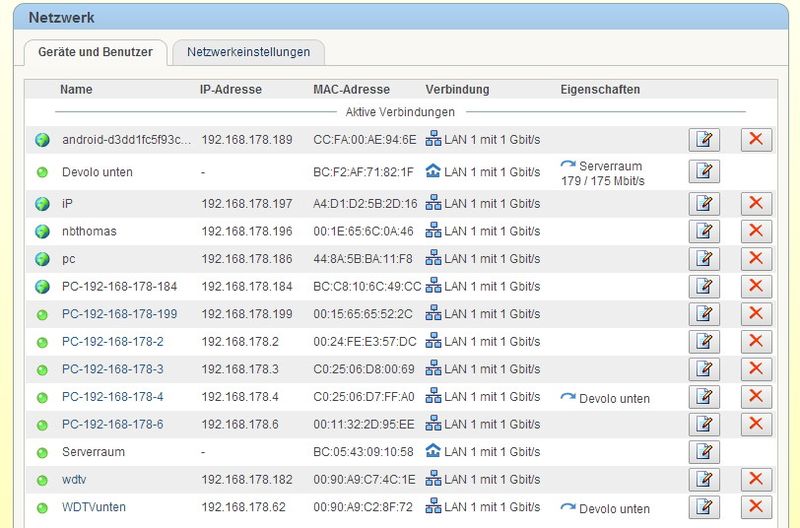Viewport: 800px width, 528px height.
Task: Remove the iP device entry
Action: (x=756, y=204)
